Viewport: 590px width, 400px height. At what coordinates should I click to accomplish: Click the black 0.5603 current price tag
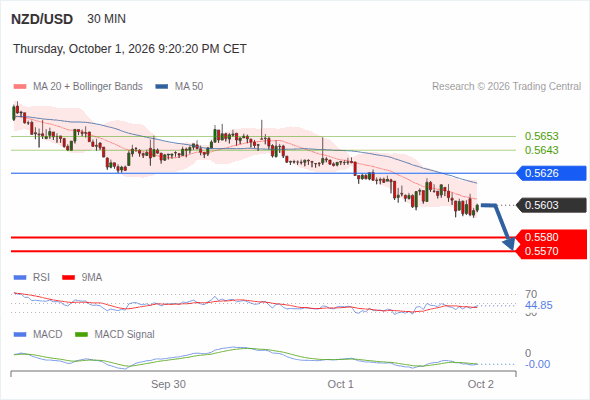[552, 205]
